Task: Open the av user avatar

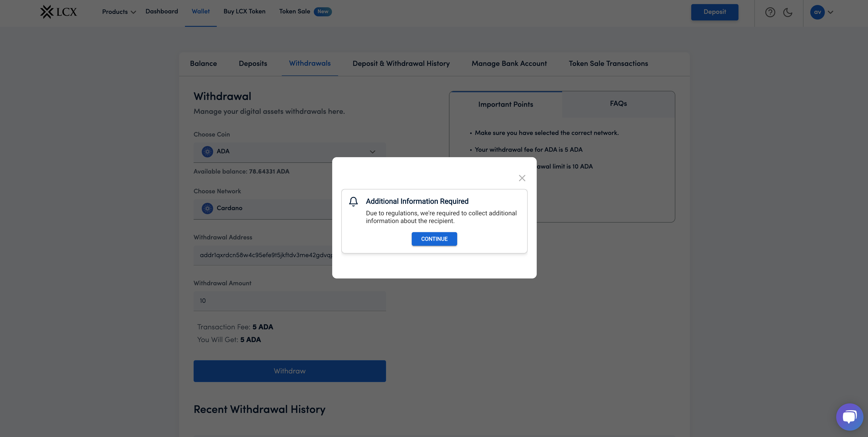Action: tap(817, 12)
